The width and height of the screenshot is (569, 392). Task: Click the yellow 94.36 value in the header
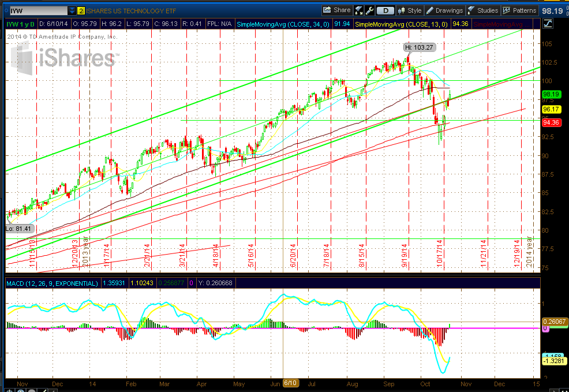461,24
